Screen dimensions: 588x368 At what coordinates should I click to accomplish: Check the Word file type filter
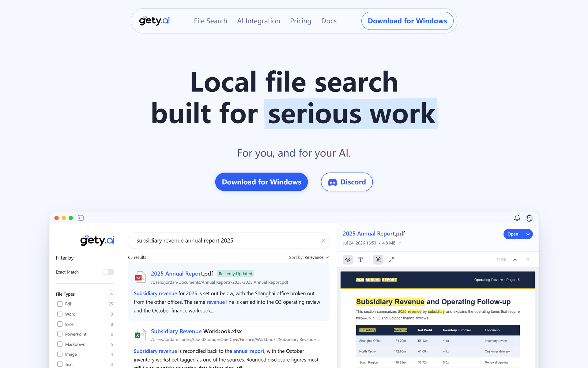click(60, 314)
